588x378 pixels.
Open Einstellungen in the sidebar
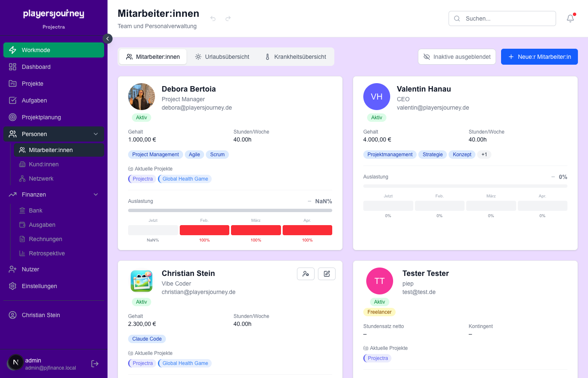(39, 286)
